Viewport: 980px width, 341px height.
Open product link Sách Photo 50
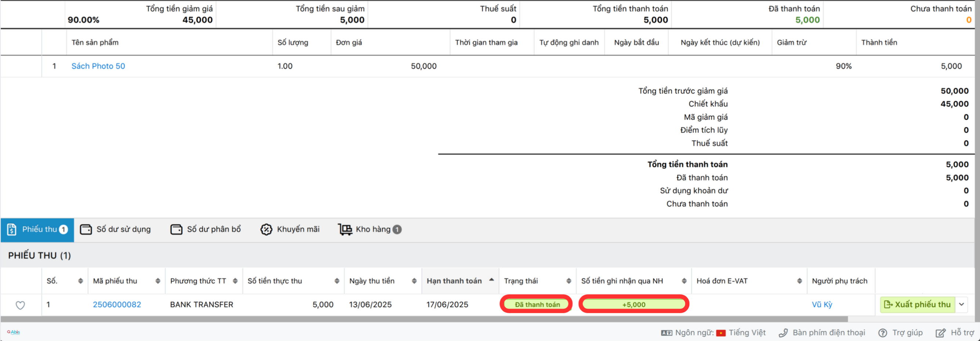[x=98, y=66]
